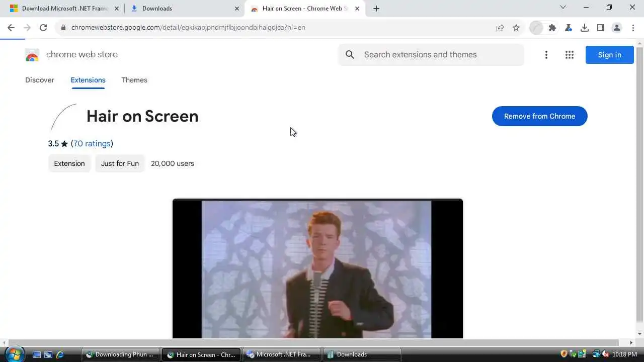Expand the tab search chevron
This screenshot has width=644, height=362.
[x=563, y=7]
